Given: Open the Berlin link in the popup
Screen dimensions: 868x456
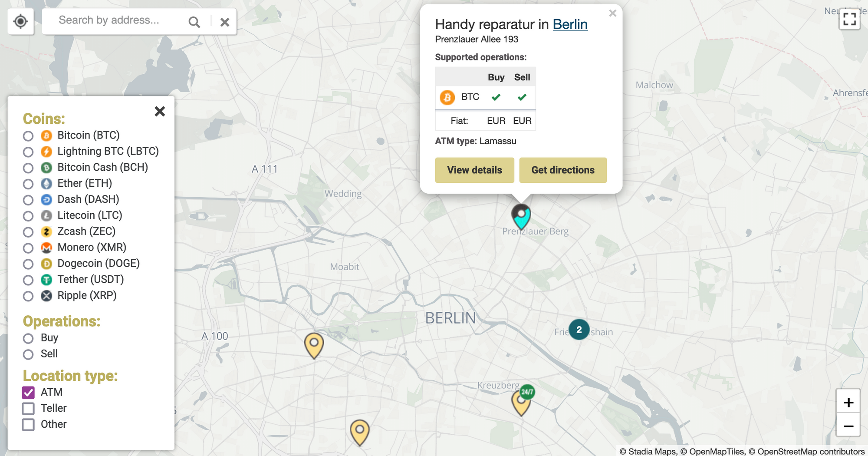Looking at the screenshot, I should tap(570, 24).
